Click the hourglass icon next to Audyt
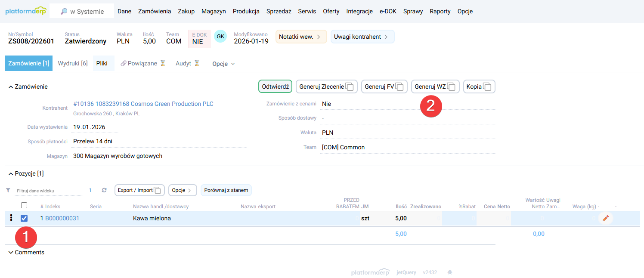This screenshot has height=278, width=644. click(198, 63)
